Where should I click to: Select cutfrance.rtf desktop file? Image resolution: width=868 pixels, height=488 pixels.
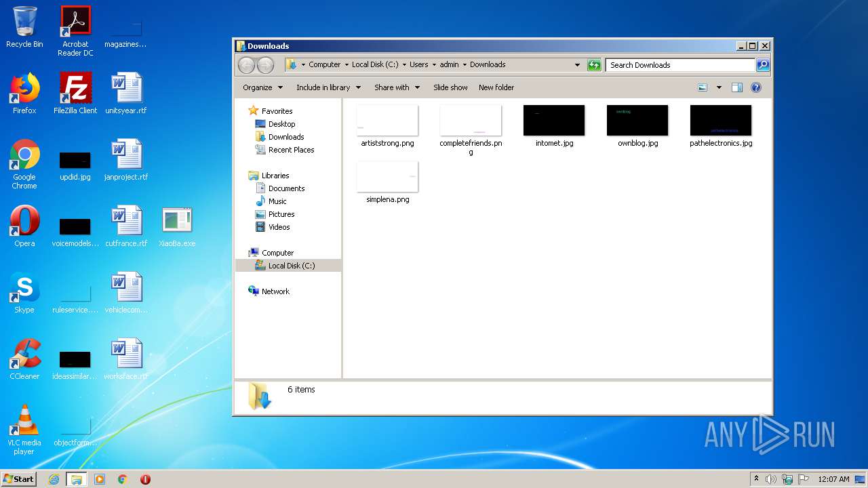[x=126, y=226]
